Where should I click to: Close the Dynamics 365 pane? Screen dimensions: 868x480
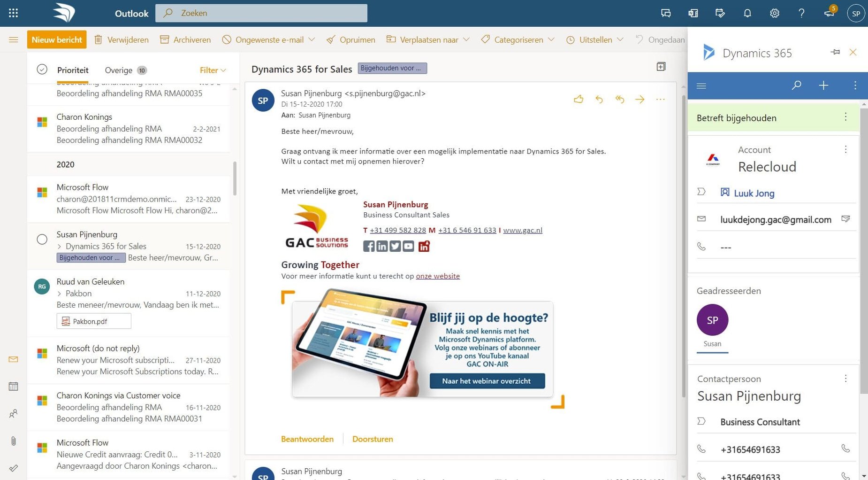(x=853, y=52)
